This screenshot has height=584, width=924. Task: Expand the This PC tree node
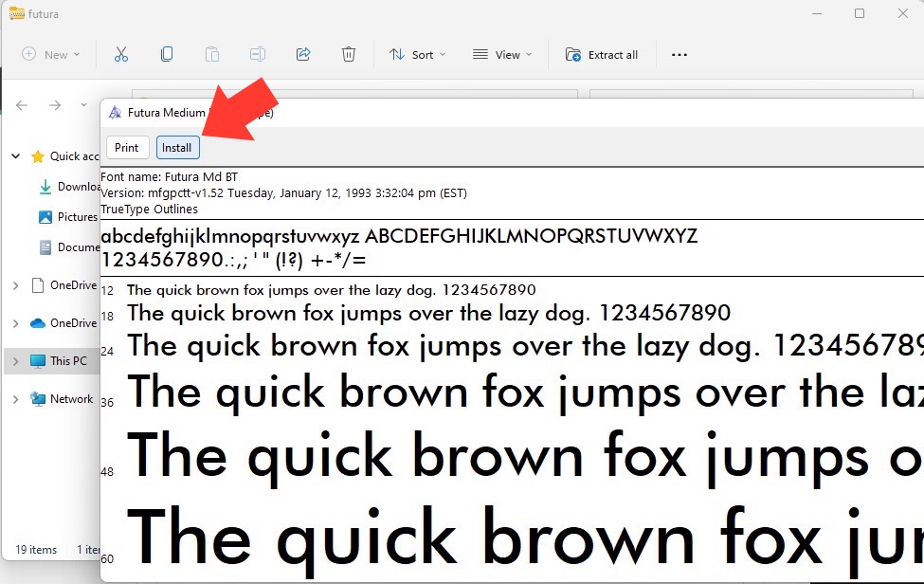16,361
